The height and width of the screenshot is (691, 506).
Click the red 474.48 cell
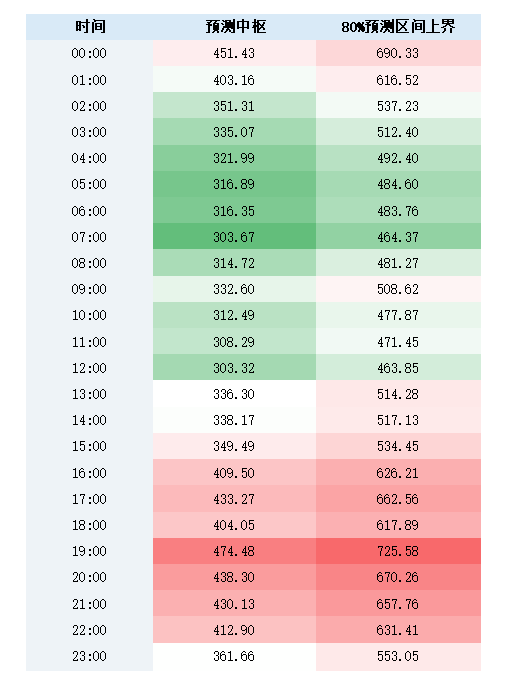pos(234,551)
